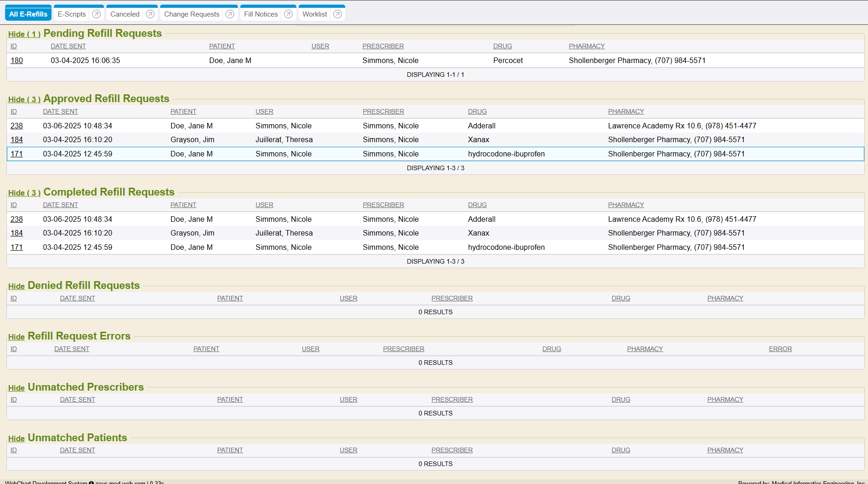The image size is (868, 484).
Task: Open the Worklist tab
Action: [x=314, y=14]
